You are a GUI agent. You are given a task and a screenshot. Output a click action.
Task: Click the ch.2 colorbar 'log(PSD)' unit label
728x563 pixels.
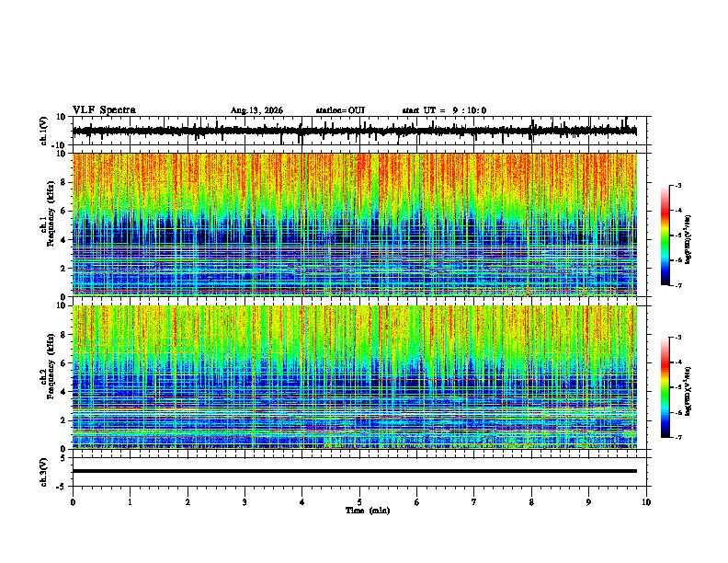(688, 391)
